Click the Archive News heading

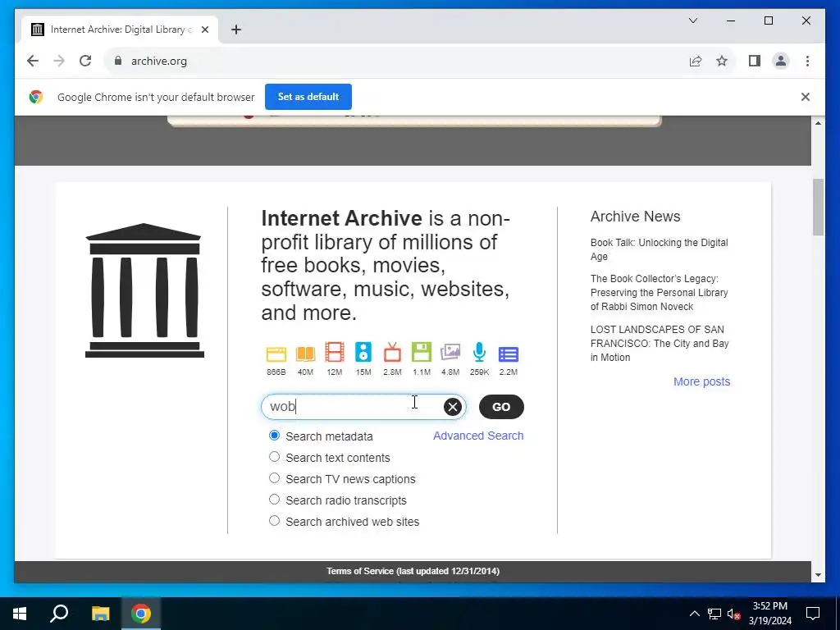point(636,217)
